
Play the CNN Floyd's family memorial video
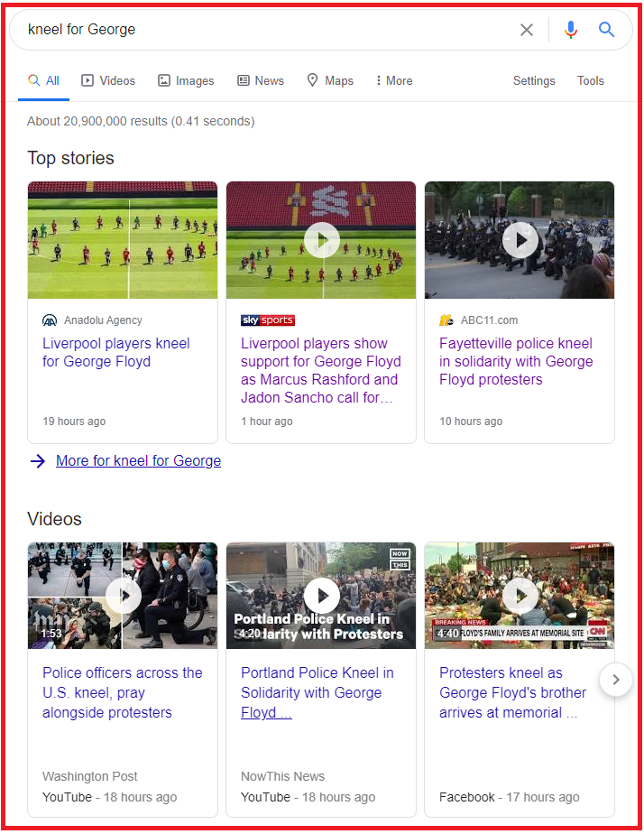tap(520, 596)
